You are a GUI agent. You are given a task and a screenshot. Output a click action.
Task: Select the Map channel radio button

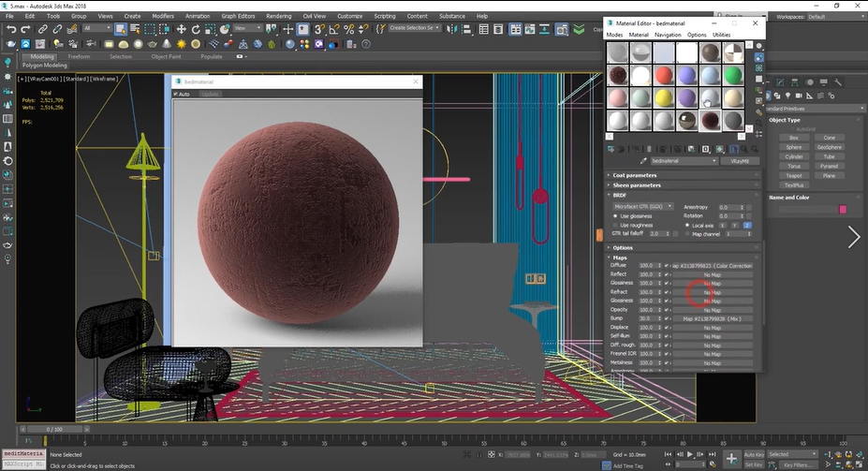click(x=687, y=234)
